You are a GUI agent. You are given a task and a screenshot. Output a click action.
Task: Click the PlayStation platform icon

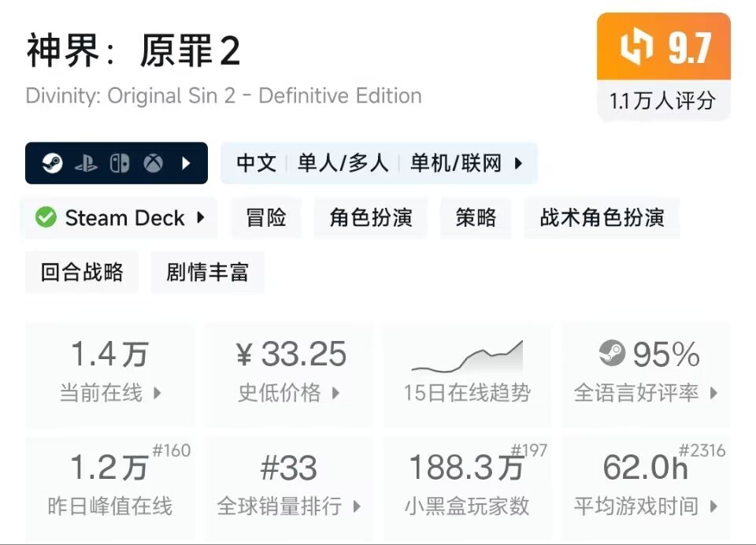pyautogui.click(x=86, y=163)
